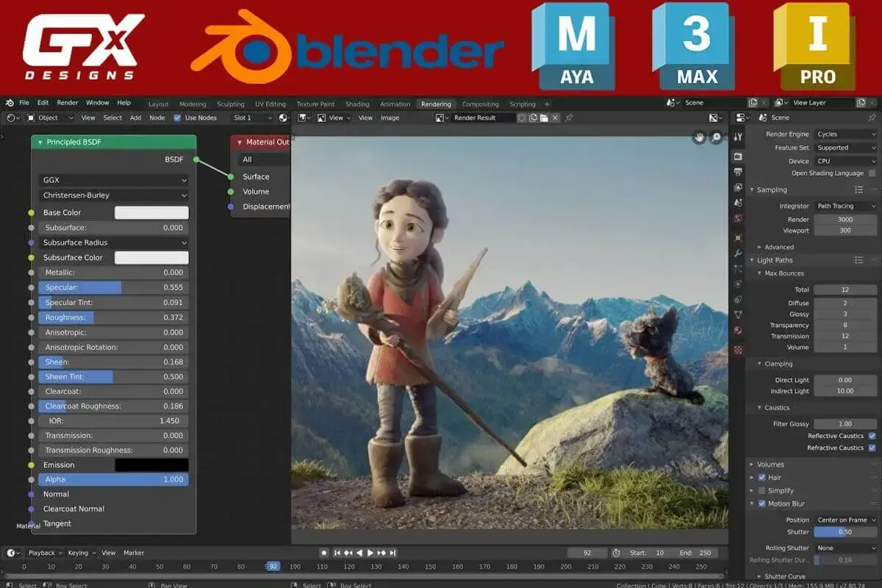Open the Texture Properties checkerboard icon
882x588 pixels.
tap(739, 349)
